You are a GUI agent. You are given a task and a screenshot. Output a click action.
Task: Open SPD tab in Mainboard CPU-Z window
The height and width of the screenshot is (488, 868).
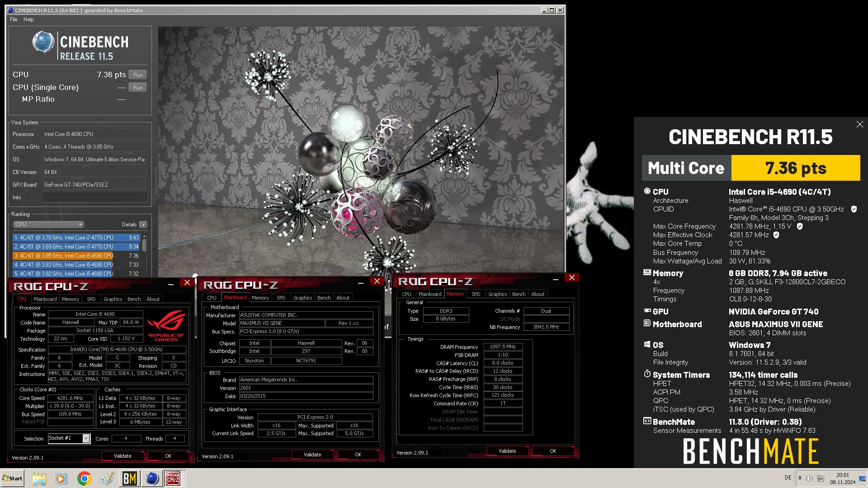coord(281,298)
